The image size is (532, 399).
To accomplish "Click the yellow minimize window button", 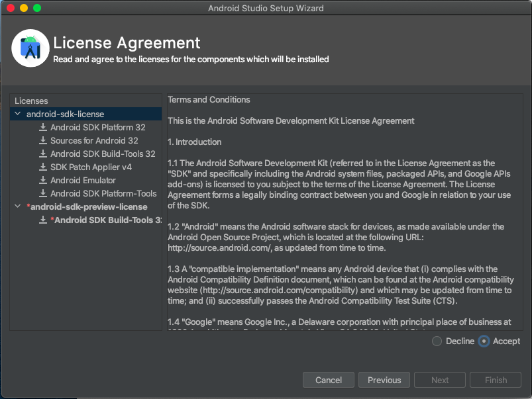I will (x=24, y=8).
